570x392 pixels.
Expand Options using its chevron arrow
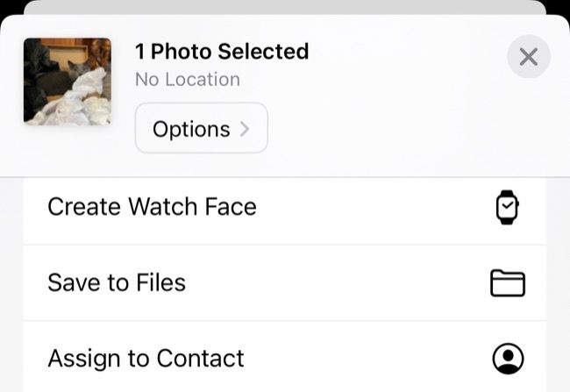[x=245, y=129]
